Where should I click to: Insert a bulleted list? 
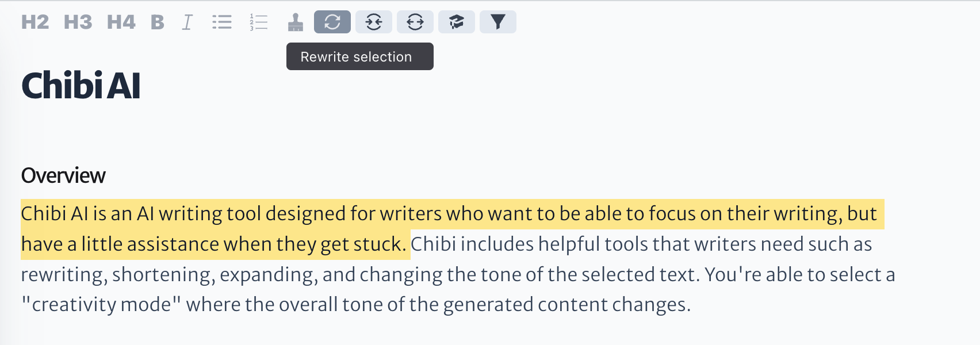click(x=221, y=22)
